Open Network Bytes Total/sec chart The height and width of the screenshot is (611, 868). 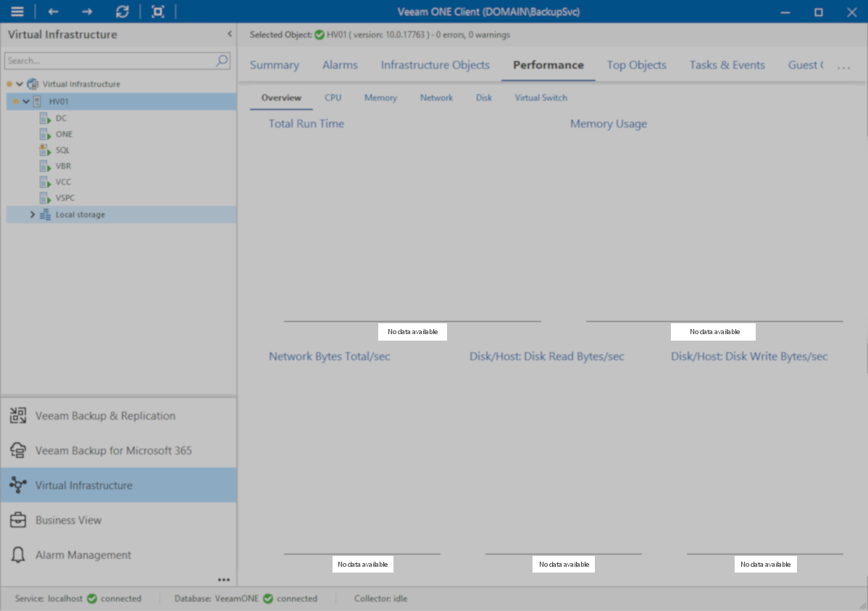click(x=330, y=356)
